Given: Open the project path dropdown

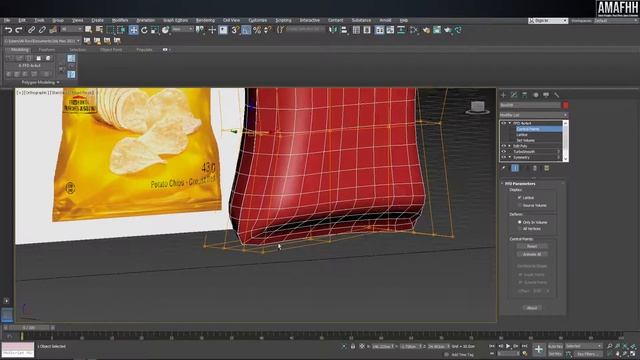Looking at the screenshot, I should click(x=42, y=41).
